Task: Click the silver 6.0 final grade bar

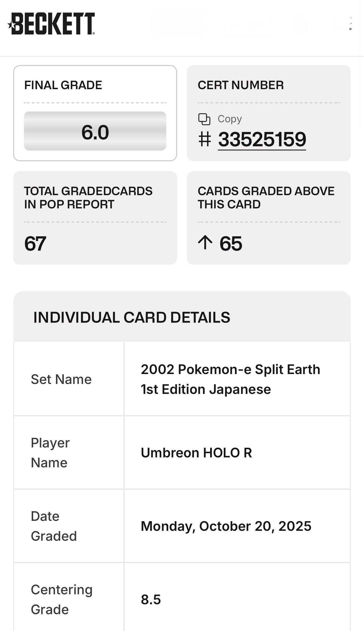Action: [95, 131]
